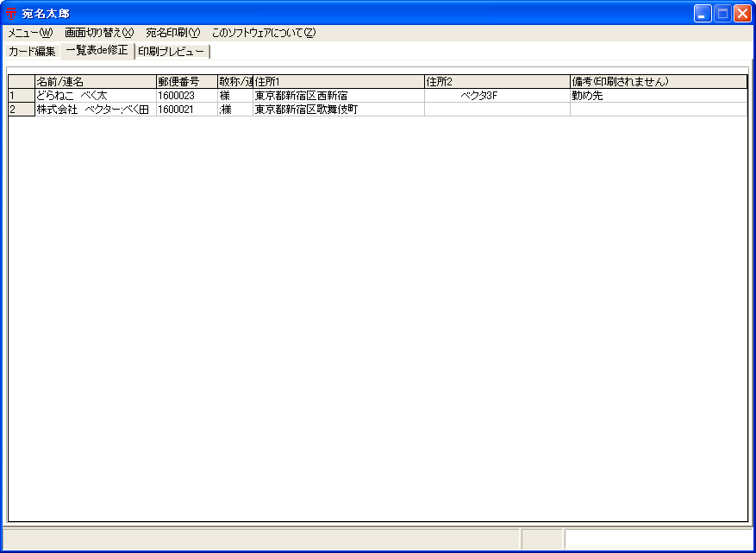
Task: Click the 住所1 column header
Action: coord(339,82)
